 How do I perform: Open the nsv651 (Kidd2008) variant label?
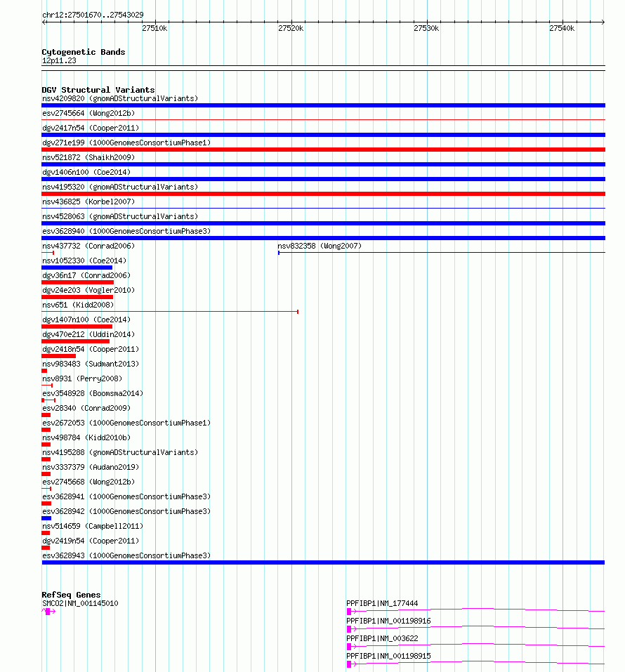click(x=78, y=305)
